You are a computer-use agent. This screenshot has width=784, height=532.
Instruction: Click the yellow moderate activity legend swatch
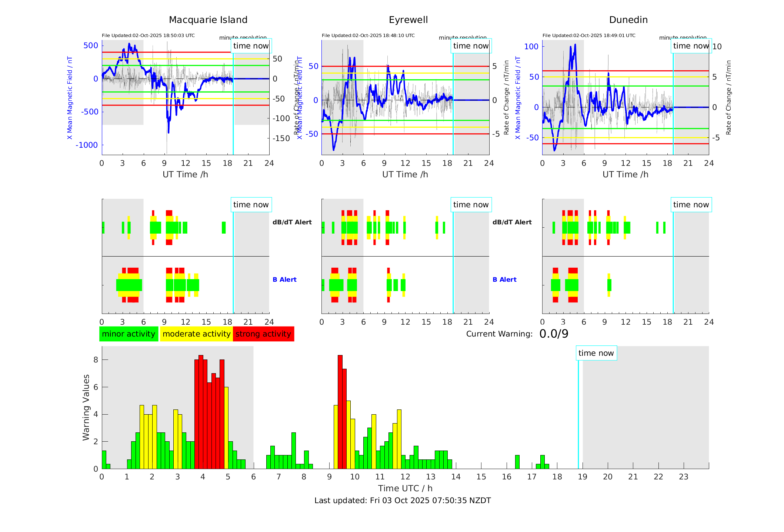(x=196, y=334)
